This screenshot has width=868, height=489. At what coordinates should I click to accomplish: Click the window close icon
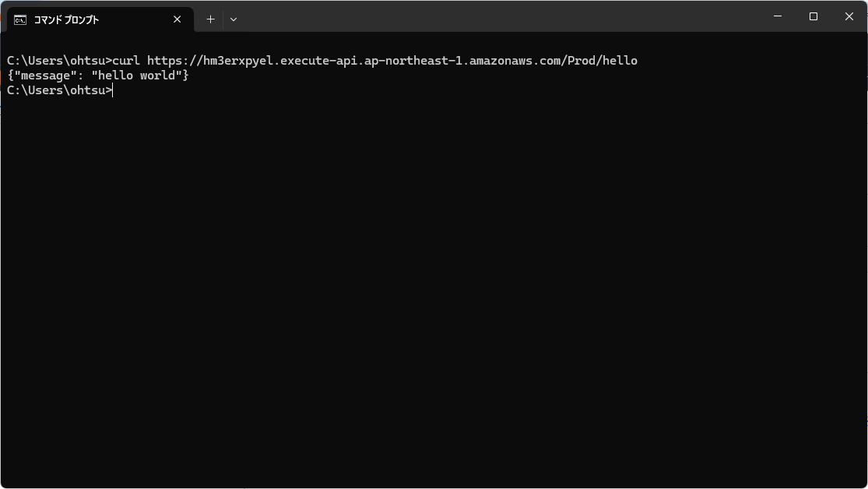click(849, 16)
